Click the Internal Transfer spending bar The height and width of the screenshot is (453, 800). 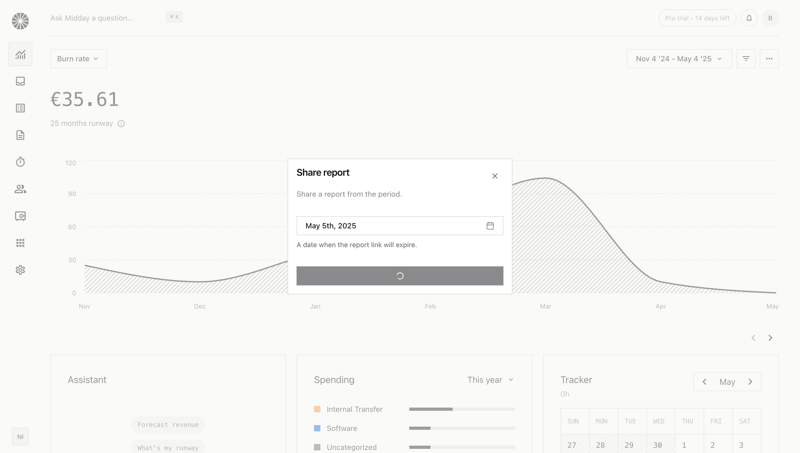coord(462,409)
